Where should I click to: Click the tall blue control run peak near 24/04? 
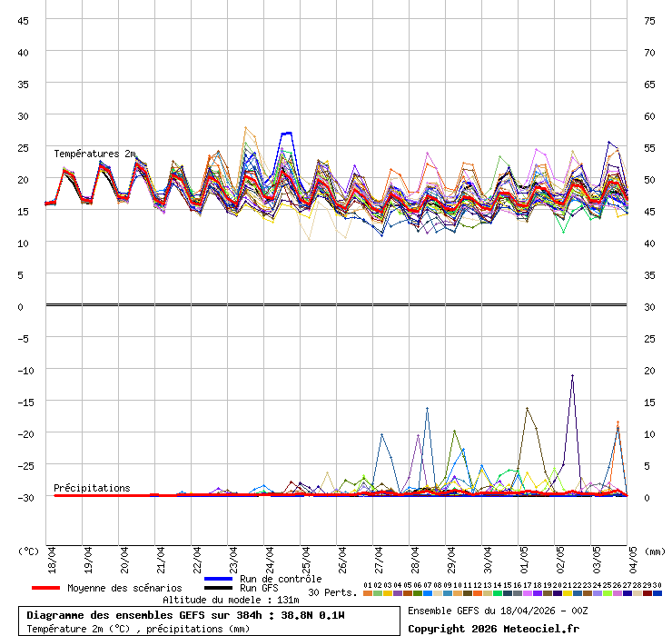click(286, 134)
